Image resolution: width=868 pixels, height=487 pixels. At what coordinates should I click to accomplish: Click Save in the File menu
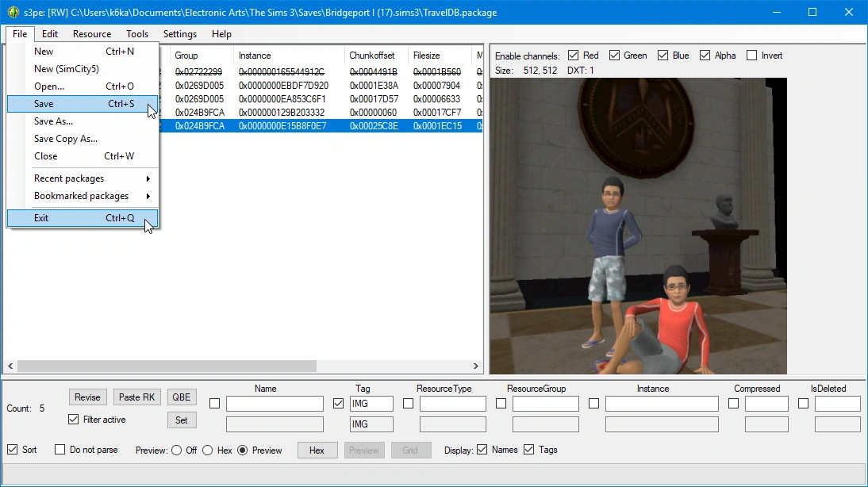tap(83, 103)
